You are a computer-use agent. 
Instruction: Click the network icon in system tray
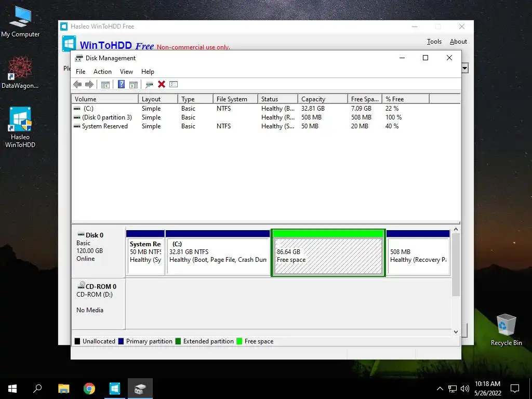pos(453,389)
